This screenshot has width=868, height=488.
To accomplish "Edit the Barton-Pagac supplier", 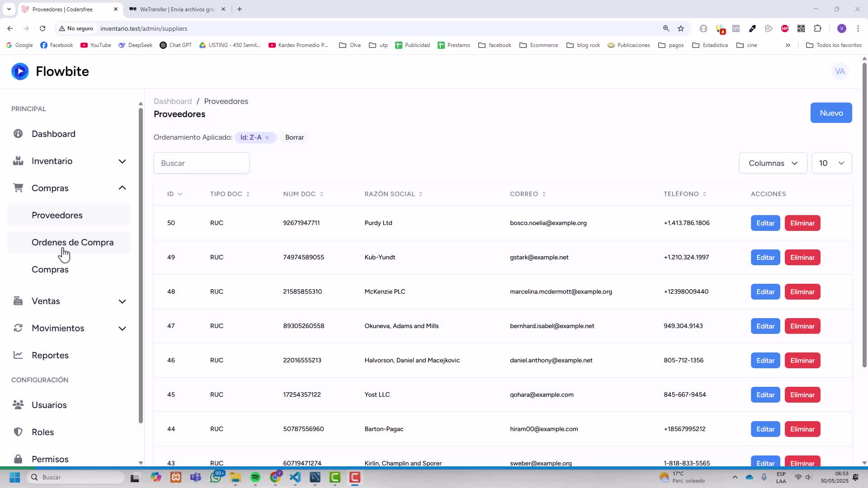I will [x=765, y=429].
